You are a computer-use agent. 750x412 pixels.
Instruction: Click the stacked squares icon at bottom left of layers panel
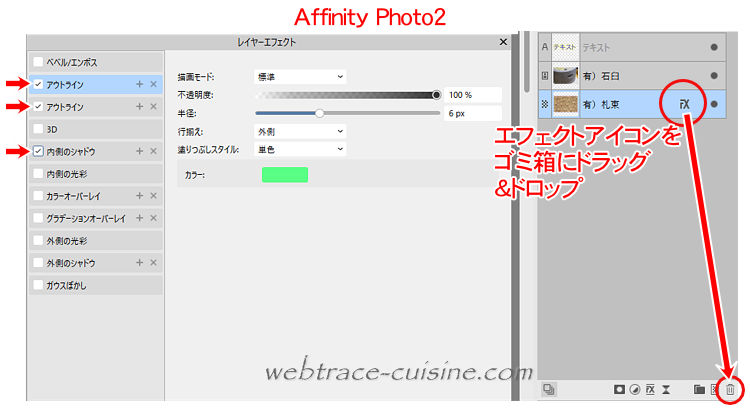[549, 389]
